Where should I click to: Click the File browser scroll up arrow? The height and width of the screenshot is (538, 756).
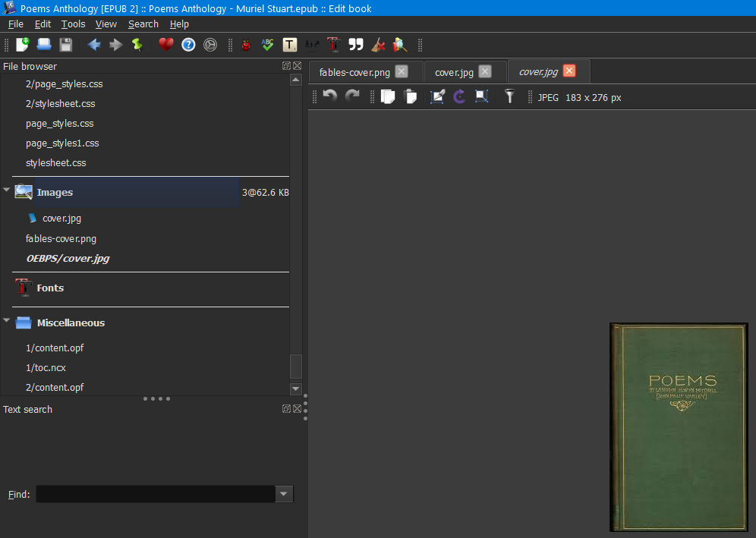(296, 80)
